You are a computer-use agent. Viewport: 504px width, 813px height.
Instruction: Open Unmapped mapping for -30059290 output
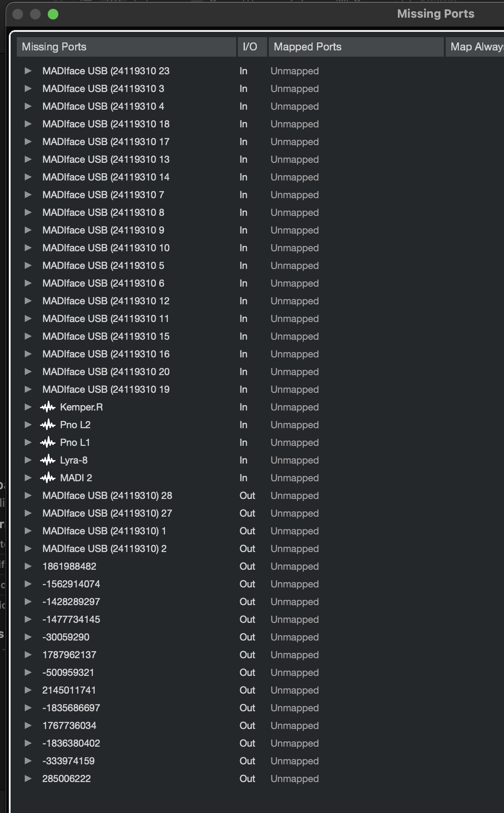pyautogui.click(x=294, y=637)
